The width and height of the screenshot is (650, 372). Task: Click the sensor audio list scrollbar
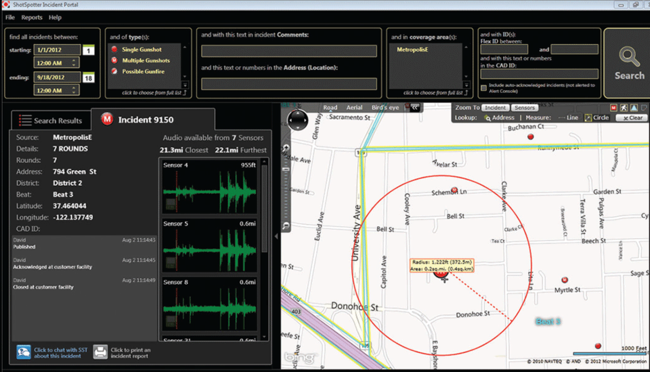click(264, 209)
